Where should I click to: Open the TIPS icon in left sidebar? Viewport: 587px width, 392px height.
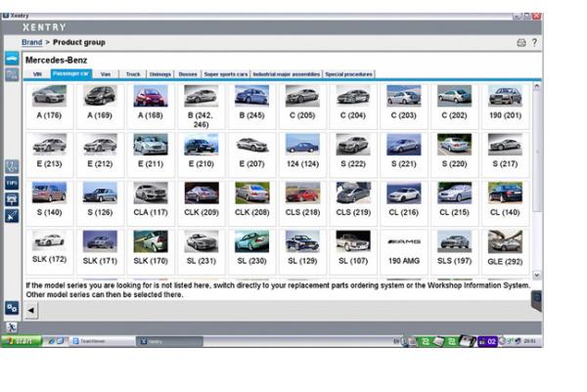[12, 183]
